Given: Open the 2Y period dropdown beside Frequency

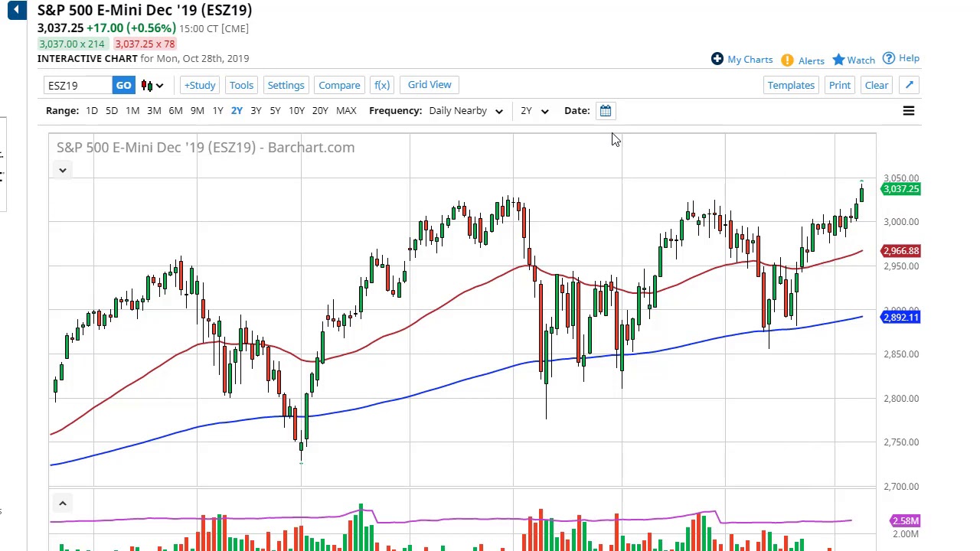Looking at the screenshot, I should pyautogui.click(x=534, y=111).
